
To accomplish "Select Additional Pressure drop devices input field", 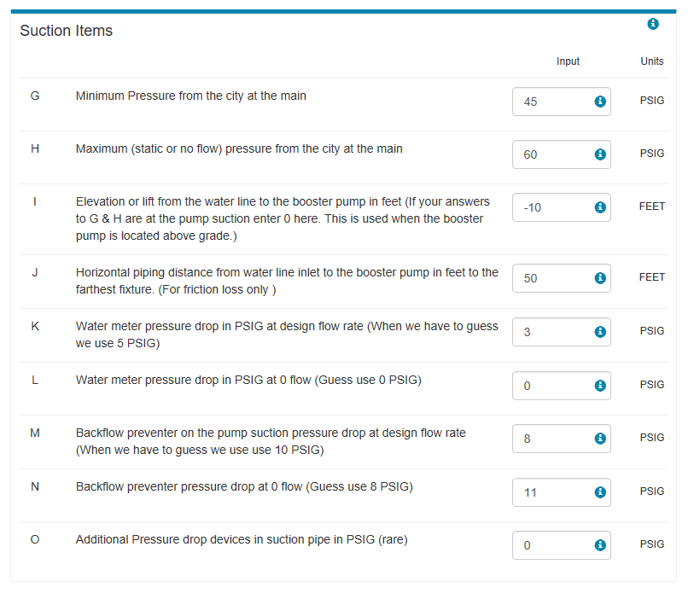I will coord(561,545).
